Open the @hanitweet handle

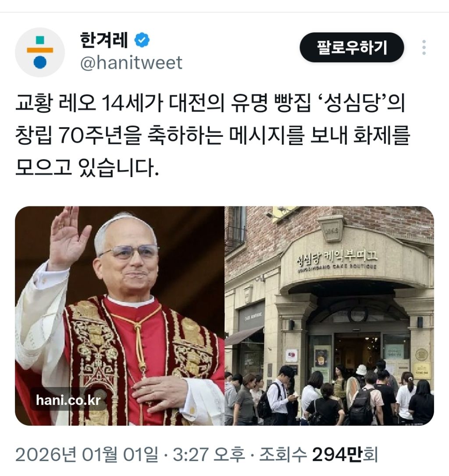click(131, 63)
